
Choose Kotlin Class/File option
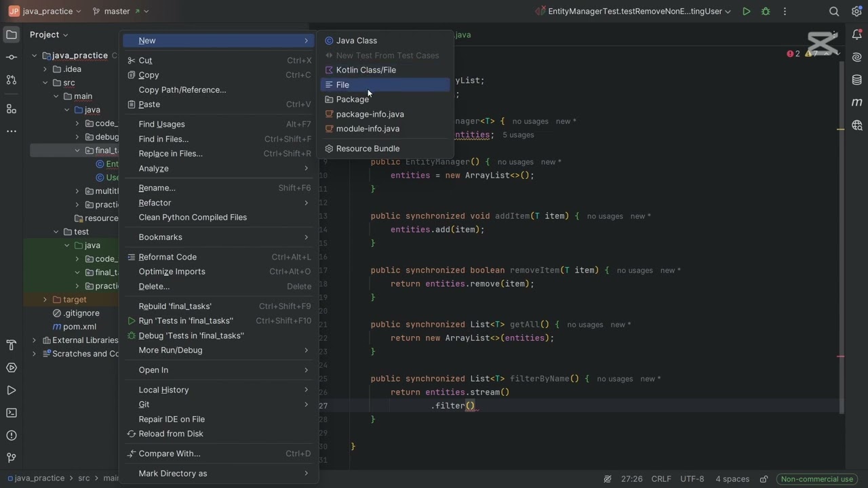(x=385, y=70)
